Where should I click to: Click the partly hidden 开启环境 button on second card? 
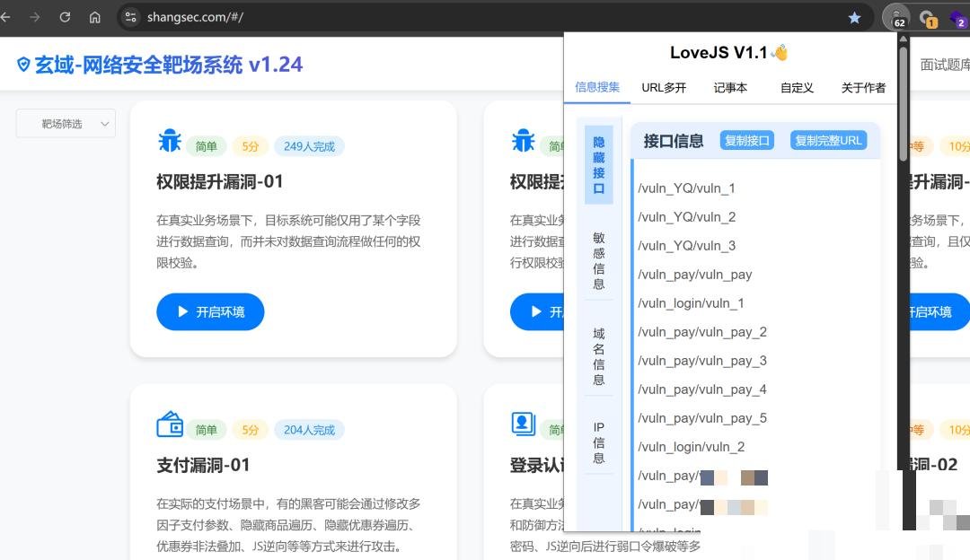tap(537, 311)
